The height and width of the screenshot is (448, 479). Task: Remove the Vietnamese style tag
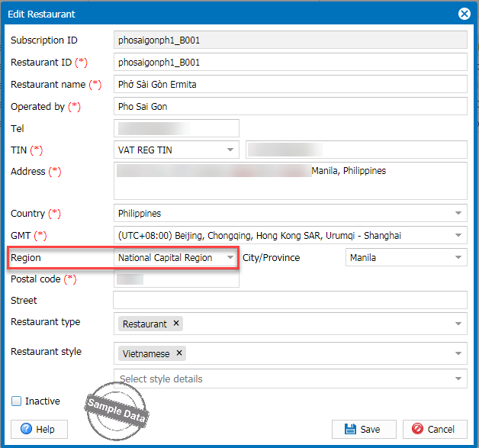179,353
